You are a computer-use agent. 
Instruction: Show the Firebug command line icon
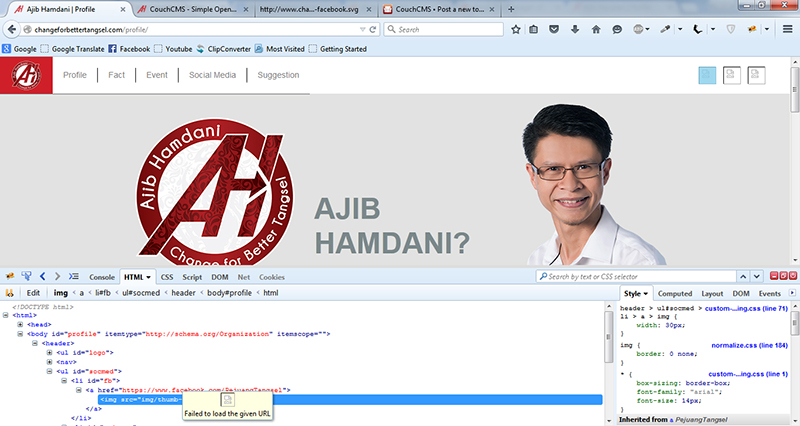74,277
